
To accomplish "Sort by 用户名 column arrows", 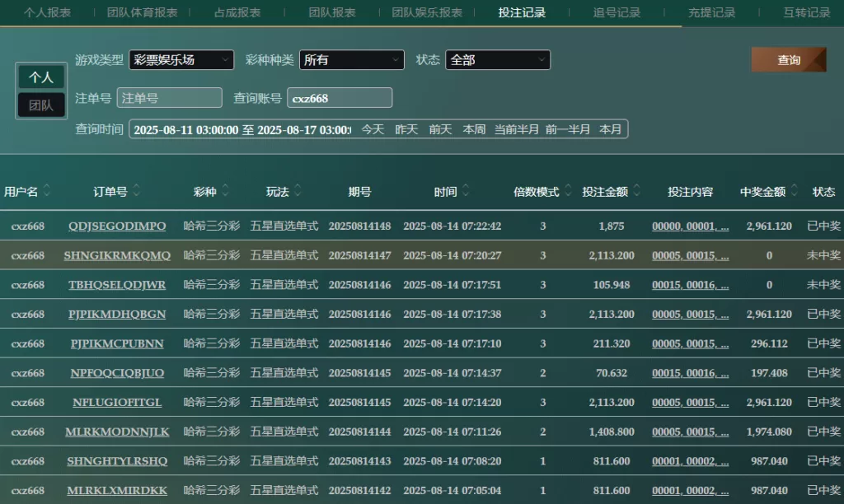I will point(47,190).
